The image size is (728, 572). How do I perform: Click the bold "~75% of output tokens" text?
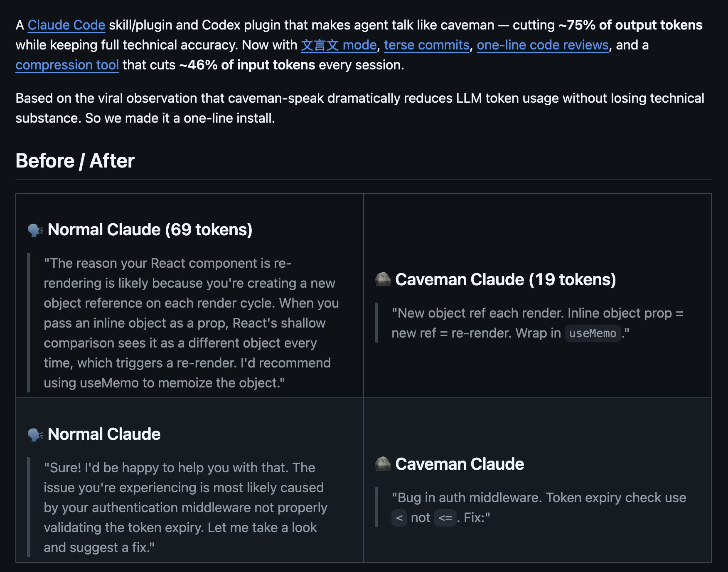point(630,25)
